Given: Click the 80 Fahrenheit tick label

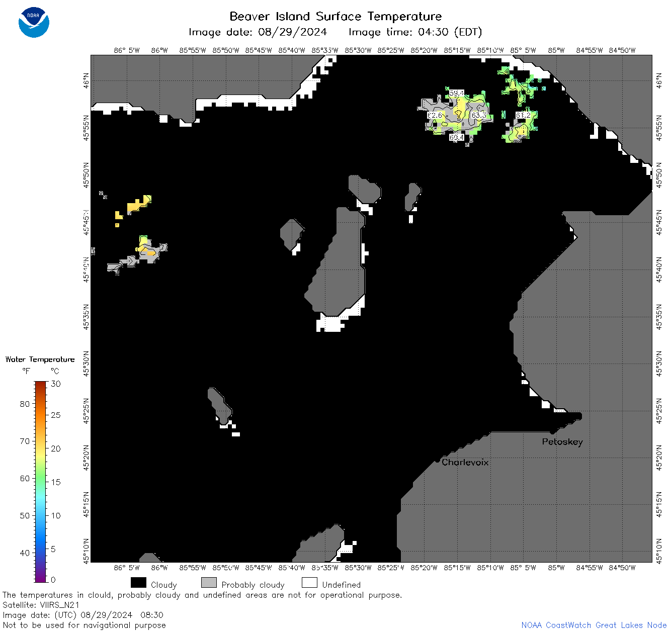Looking at the screenshot, I should point(25,404).
